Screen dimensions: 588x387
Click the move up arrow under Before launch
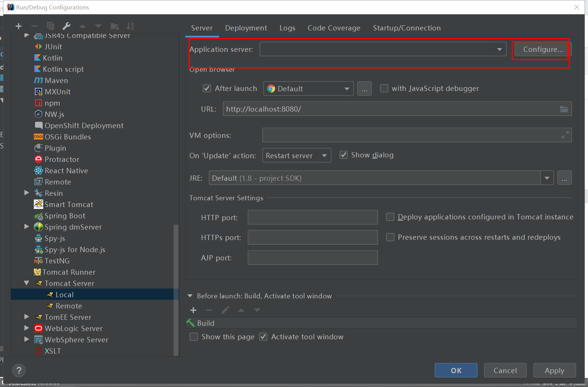(241, 310)
